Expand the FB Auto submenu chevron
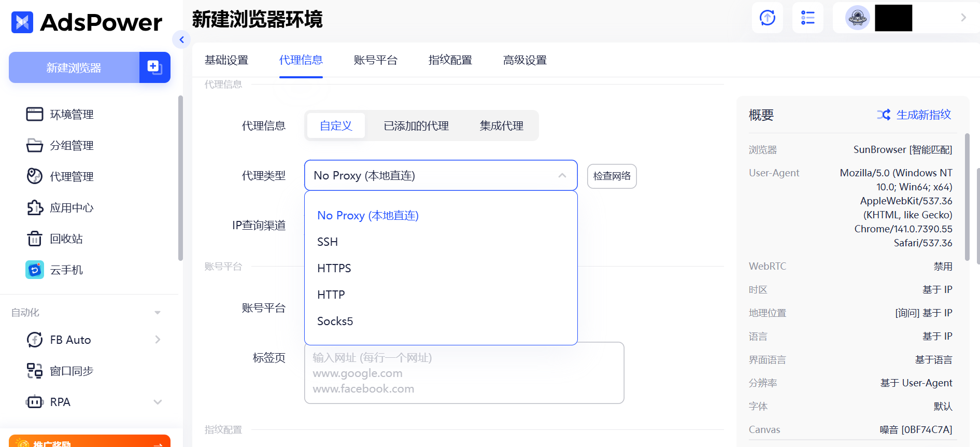This screenshot has width=980, height=447. (158, 340)
